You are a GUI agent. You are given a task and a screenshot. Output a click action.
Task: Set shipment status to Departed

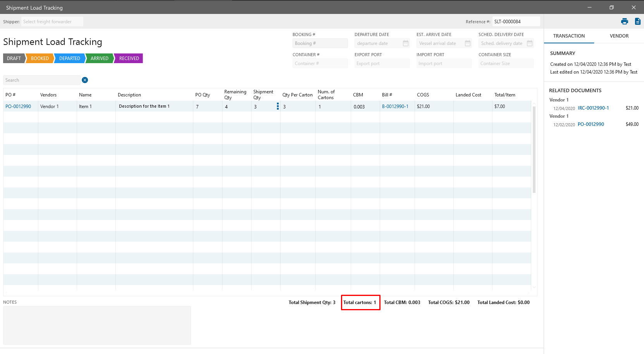(x=70, y=58)
